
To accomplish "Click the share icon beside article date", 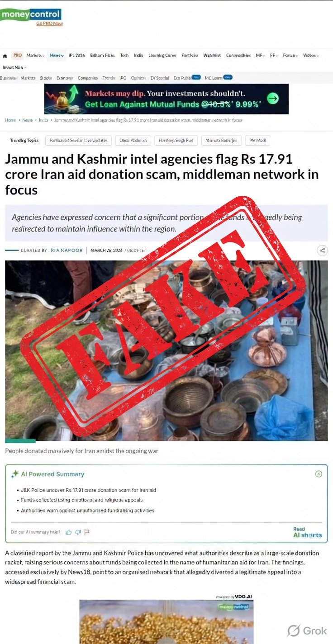I will click(322, 251).
